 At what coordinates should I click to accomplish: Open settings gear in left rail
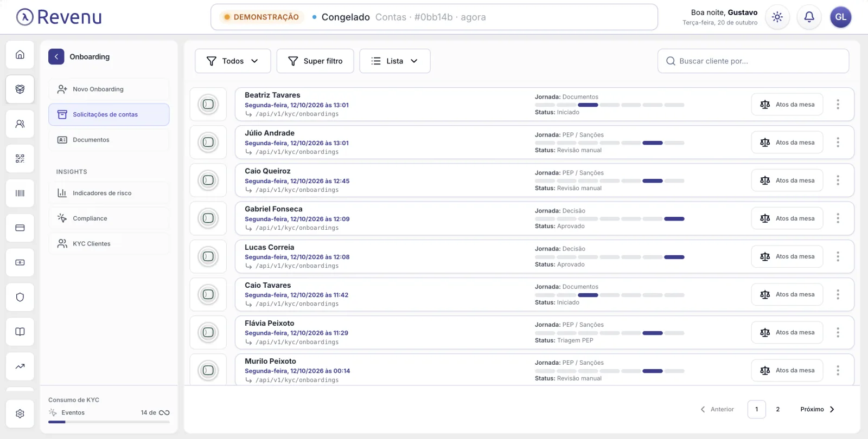point(20,414)
